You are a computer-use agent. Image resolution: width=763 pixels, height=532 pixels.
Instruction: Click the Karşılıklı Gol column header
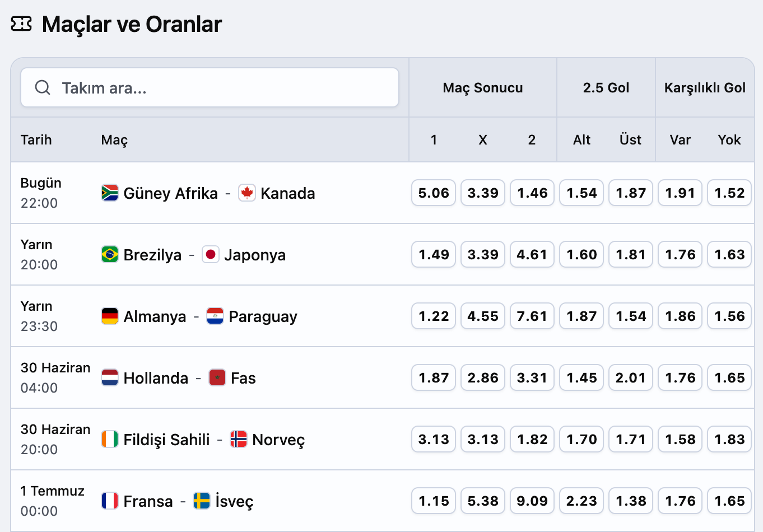coord(705,88)
